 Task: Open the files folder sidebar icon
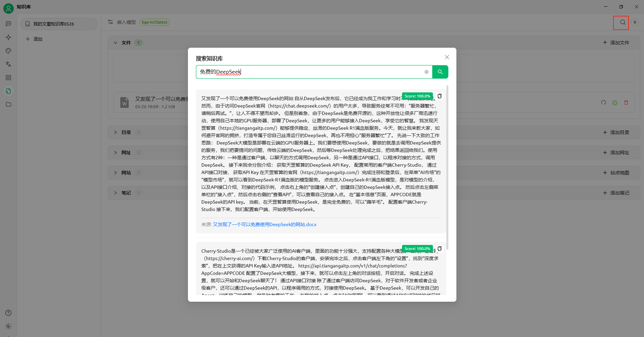tap(8, 104)
